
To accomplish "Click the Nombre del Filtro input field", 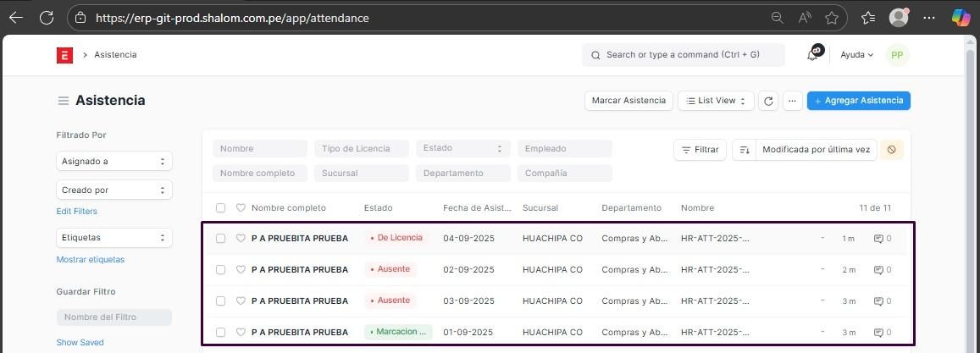I will coord(114,317).
